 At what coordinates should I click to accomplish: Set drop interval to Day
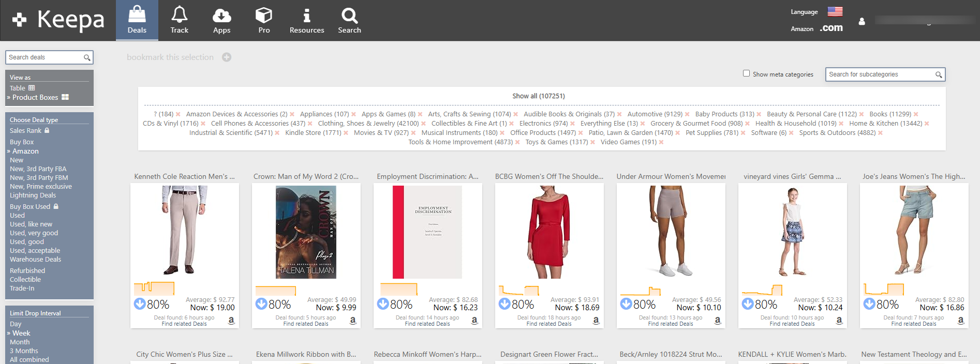click(16, 324)
